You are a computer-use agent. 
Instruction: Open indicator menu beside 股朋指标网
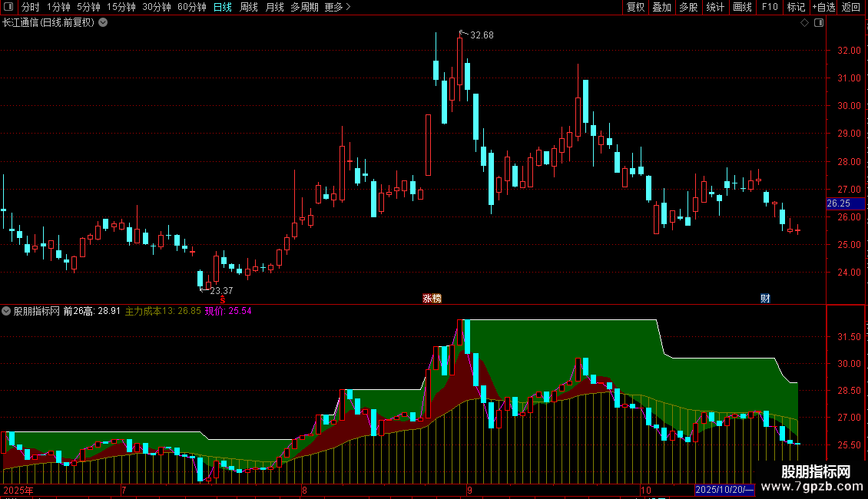pos(6,311)
